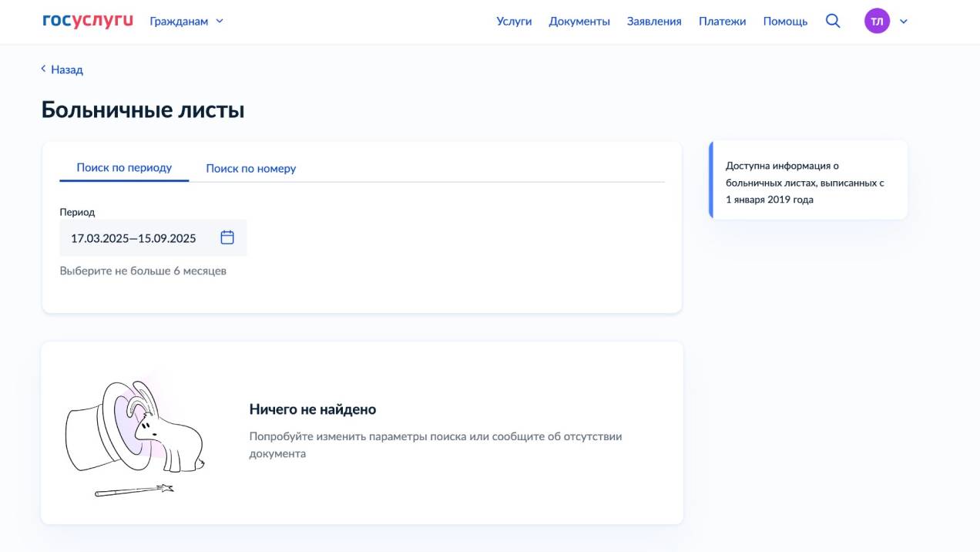The height and width of the screenshot is (552, 980).
Task: Go to Документы section
Action: coord(579,21)
